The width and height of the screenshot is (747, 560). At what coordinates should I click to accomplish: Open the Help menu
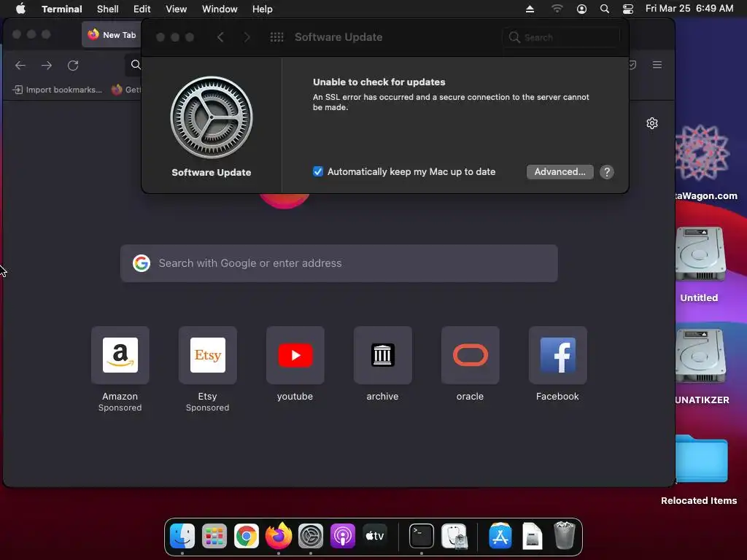pos(263,9)
